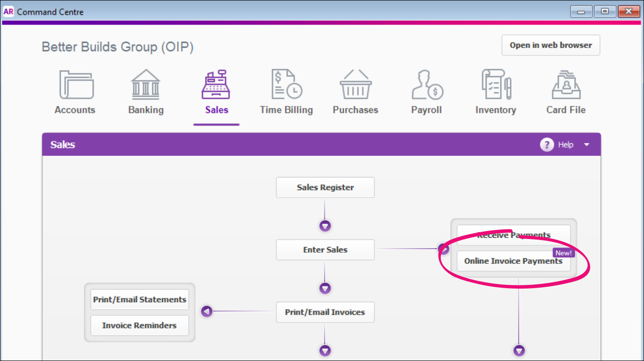Click down arrow below Sales Register
The width and height of the screenshot is (644, 361).
pyautogui.click(x=326, y=226)
